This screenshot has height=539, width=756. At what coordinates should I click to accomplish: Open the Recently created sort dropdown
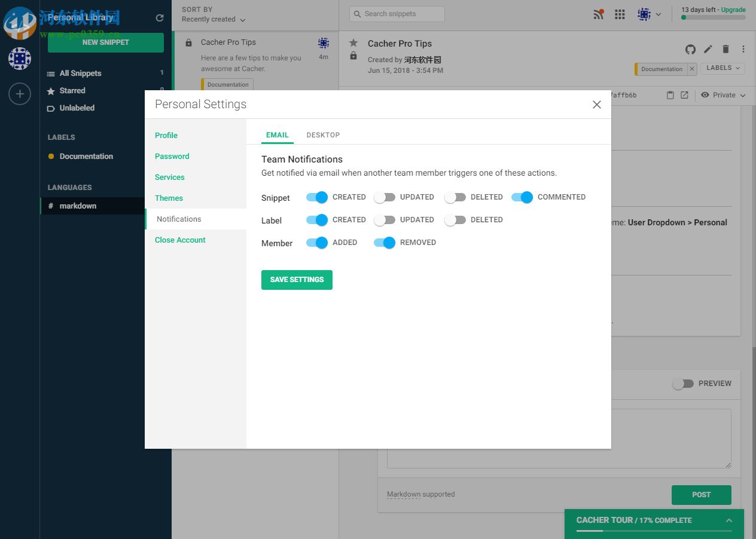coord(214,20)
